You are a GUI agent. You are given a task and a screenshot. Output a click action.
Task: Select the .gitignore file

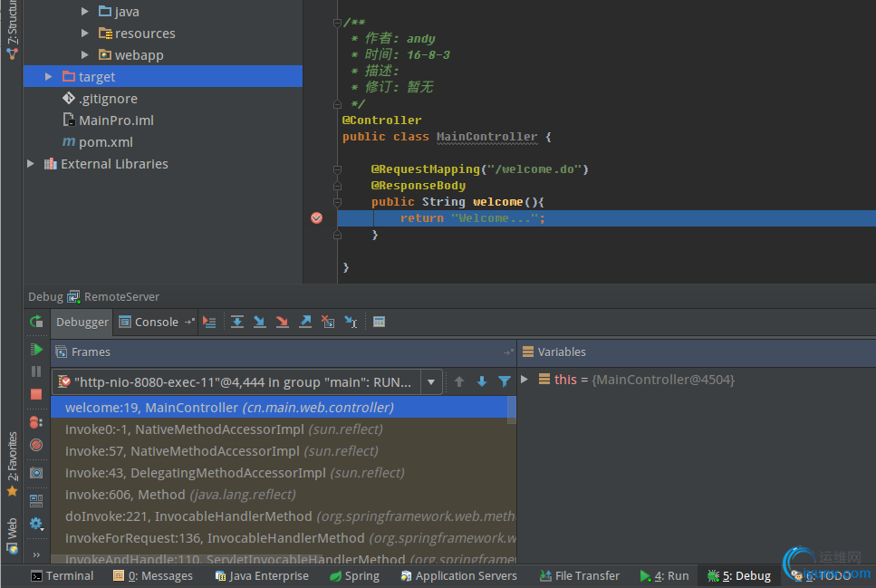pos(100,99)
